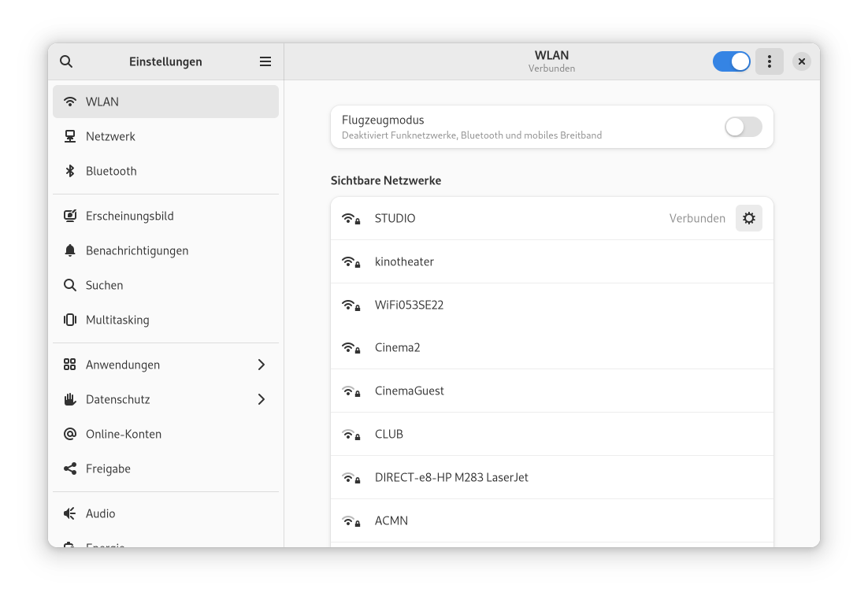This screenshot has width=868, height=600.
Task: Expand the Anwendungen submenu arrow
Action: click(262, 365)
